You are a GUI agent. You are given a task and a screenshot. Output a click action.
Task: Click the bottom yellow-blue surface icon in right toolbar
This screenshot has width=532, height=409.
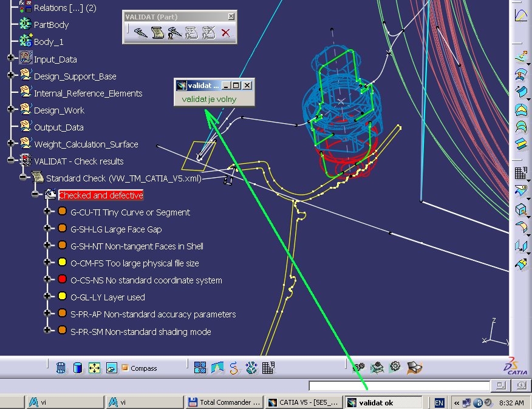tap(521, 265)
